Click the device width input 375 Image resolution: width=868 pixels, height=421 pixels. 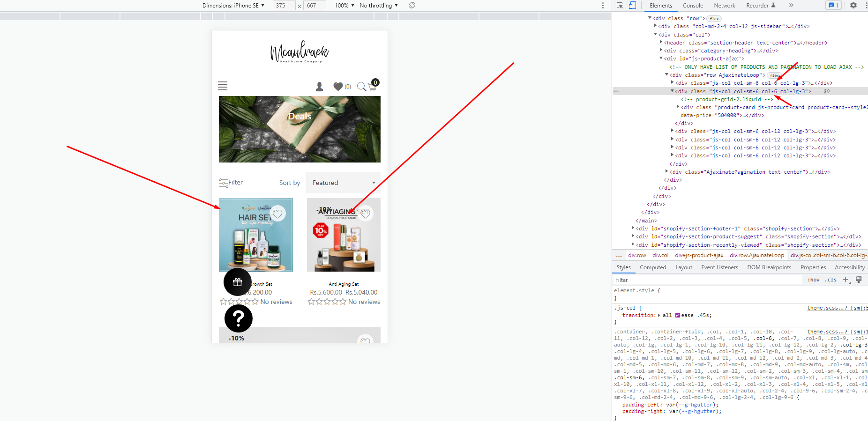pyautogui.click(x=284, y=5)
